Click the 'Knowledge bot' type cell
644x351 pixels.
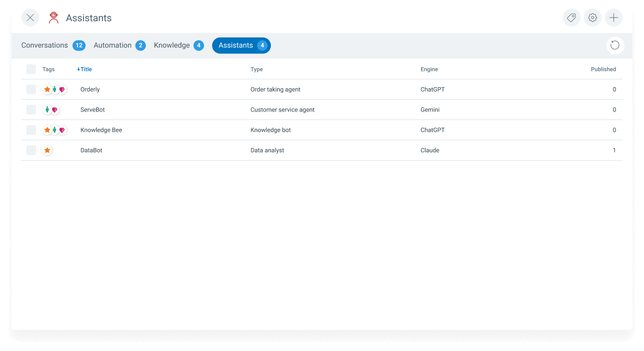click(x=271, y=130)
